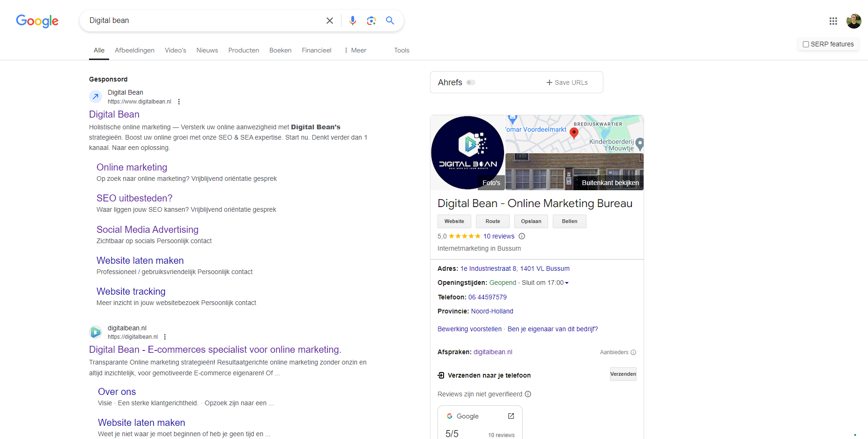The height and width of the screenshot is (439, 868).
Task: Click the Route button in the knowledge panel
Action: coord(492,221)
